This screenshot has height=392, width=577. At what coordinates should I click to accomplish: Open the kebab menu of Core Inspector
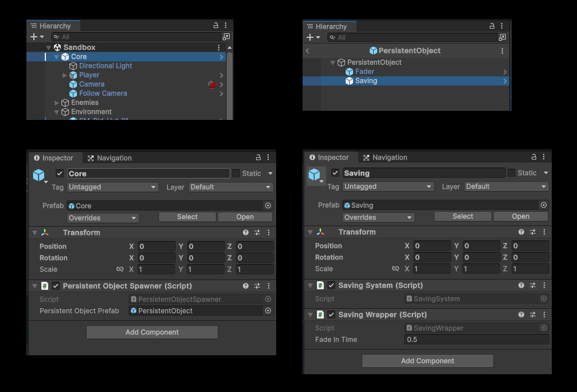coord(268,157)
